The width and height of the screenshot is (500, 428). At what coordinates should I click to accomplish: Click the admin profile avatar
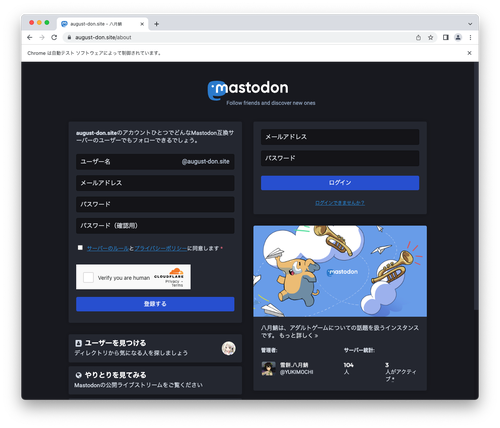[x=268, y=368]
